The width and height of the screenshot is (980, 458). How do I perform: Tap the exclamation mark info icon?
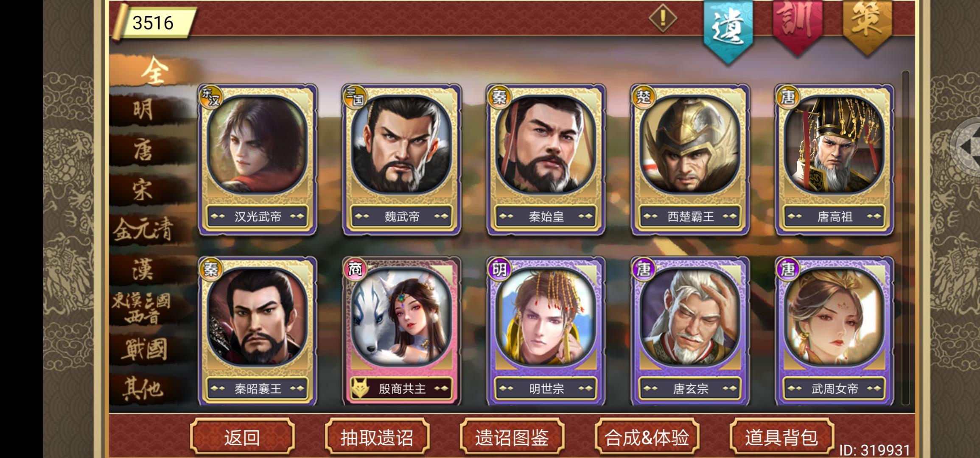(x=663, y=18)
